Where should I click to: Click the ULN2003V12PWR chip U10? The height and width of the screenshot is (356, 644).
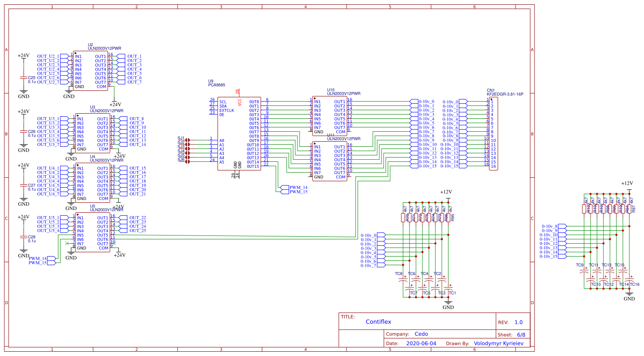click(x=330, y=116)
